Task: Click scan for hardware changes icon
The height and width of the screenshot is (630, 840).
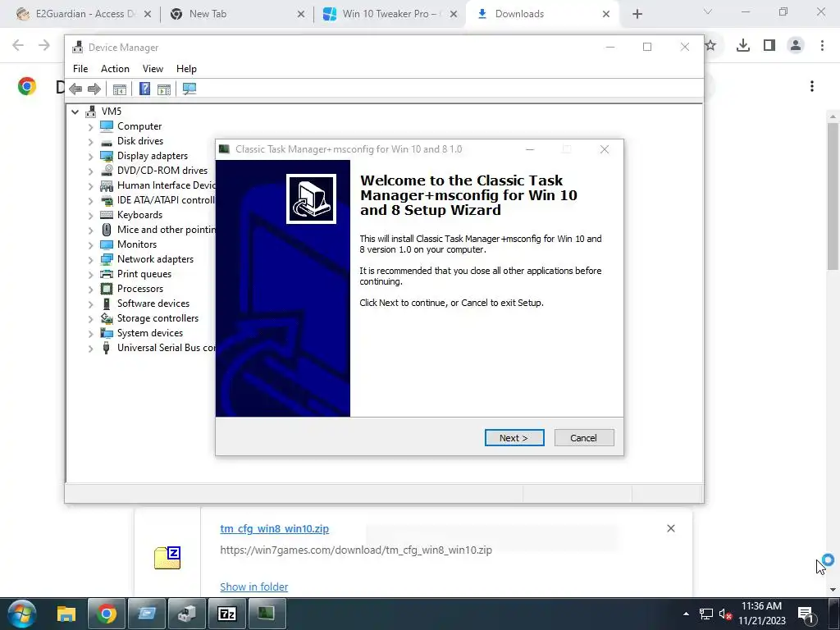Action: coord(189,89)
